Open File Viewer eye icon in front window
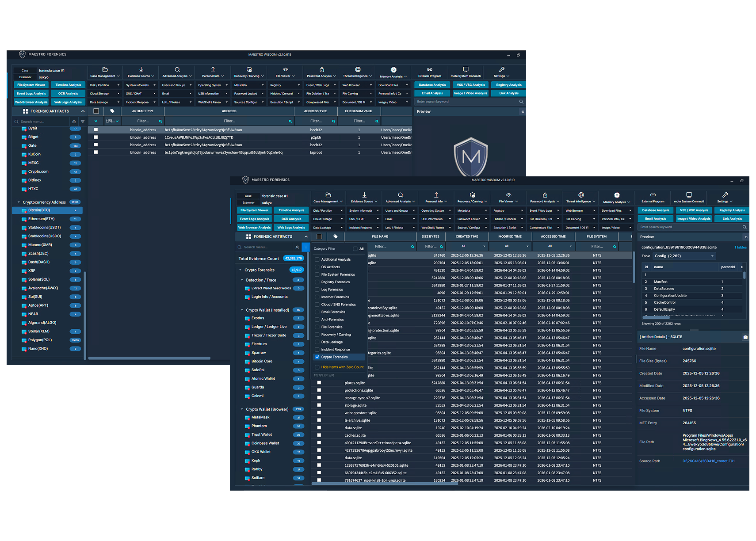756x541 pixels. click(508, 195)
